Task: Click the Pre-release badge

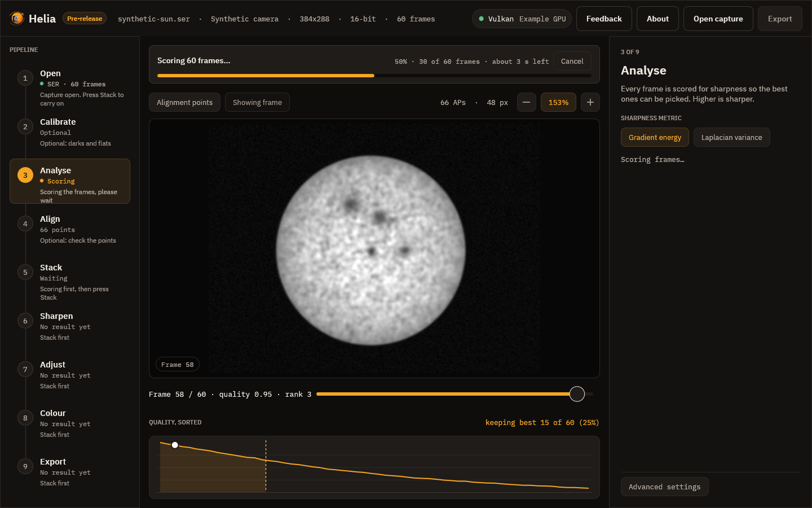Action: click(x=85, y=19)
